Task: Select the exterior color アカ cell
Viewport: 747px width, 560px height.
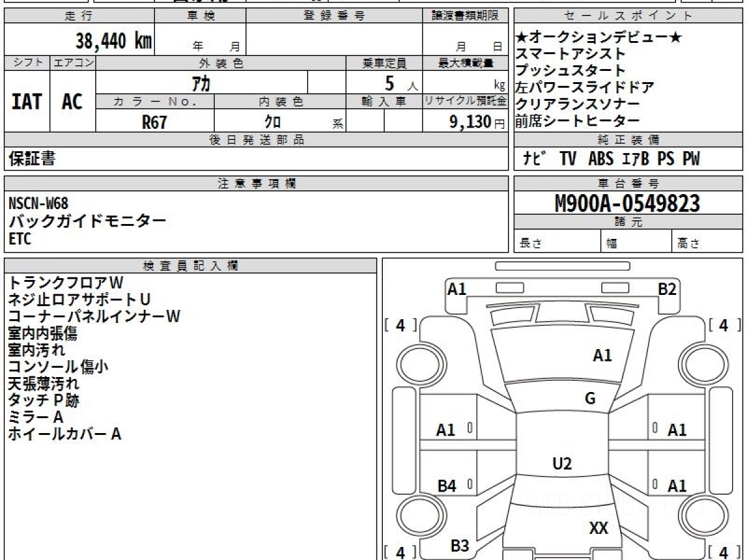Action: coord(202,82)
